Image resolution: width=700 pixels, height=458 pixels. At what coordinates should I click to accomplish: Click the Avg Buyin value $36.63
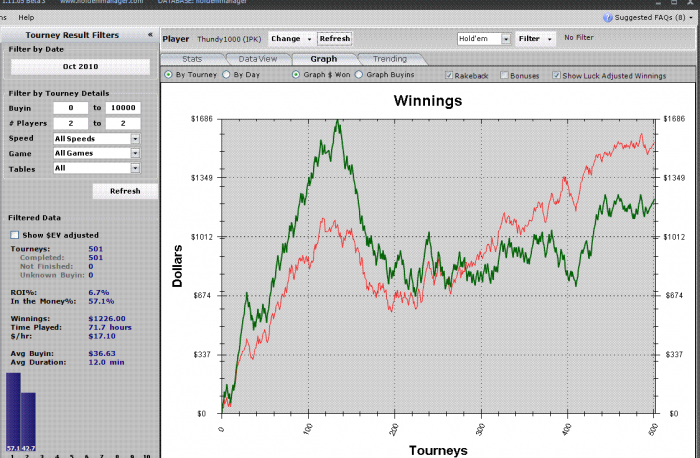tap(102, 354)
